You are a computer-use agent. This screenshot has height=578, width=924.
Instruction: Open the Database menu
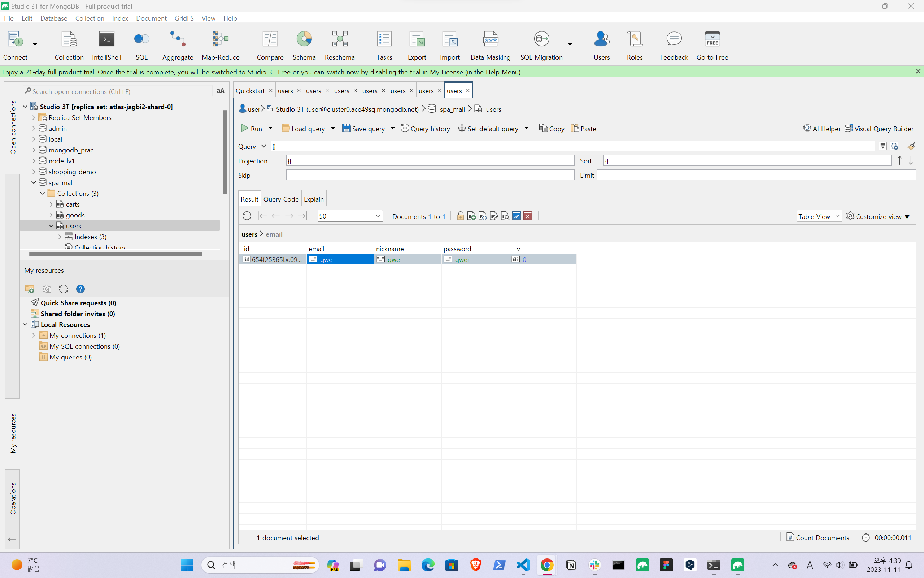point(54,18)
